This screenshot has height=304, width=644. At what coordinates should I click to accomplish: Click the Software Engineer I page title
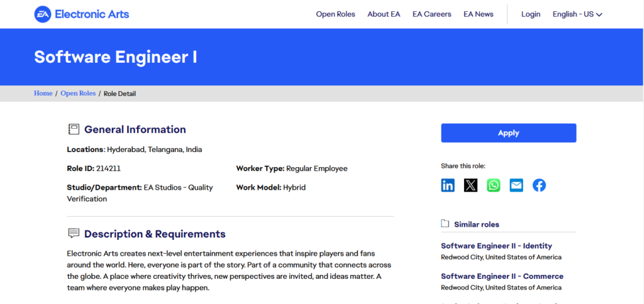click(x=116, y=57)
